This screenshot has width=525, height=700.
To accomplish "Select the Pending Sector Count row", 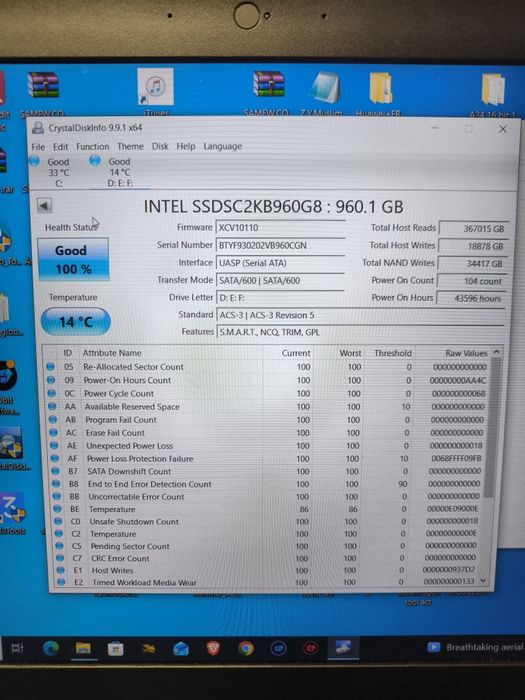I will [x=268, y=546].
